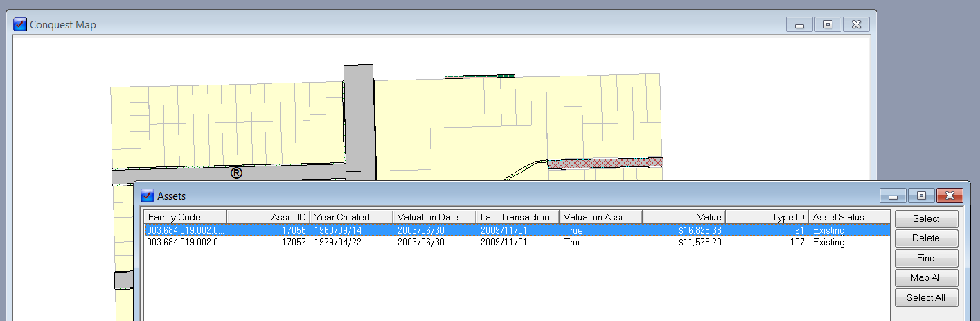Sort by Year Created column header
The image size is (980, 321).
(x=351, y=217)
